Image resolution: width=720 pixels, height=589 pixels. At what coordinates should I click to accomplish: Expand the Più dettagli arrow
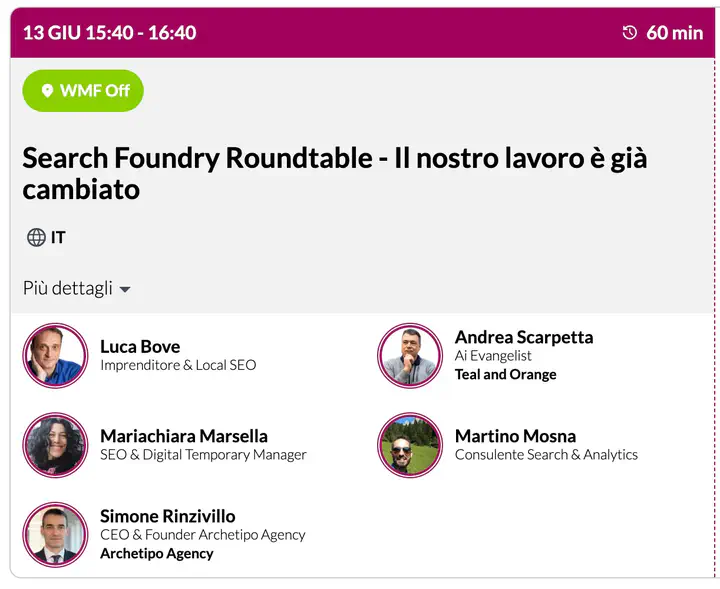(125, 290)
